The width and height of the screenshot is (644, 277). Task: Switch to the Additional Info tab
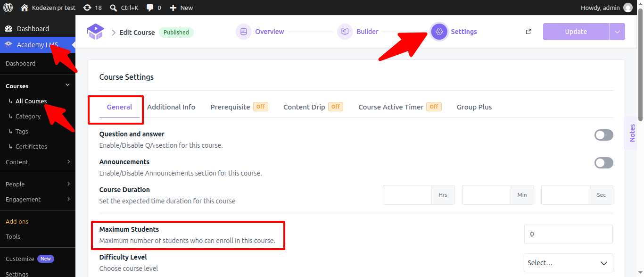click(x=171, y=107)
